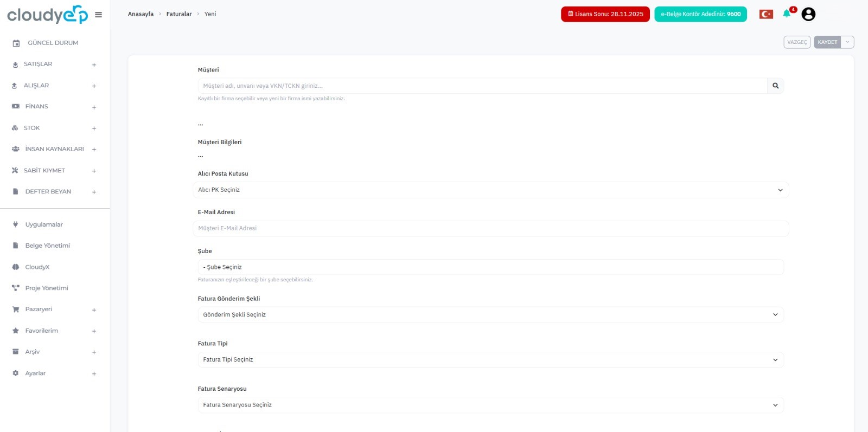Click the cloudyerp logo
This screenshot has height=432, width=868.
coord(47,15)
